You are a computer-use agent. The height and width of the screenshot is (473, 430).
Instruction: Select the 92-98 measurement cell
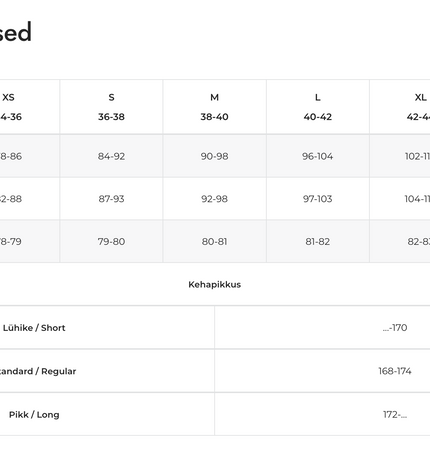(214, 199)
